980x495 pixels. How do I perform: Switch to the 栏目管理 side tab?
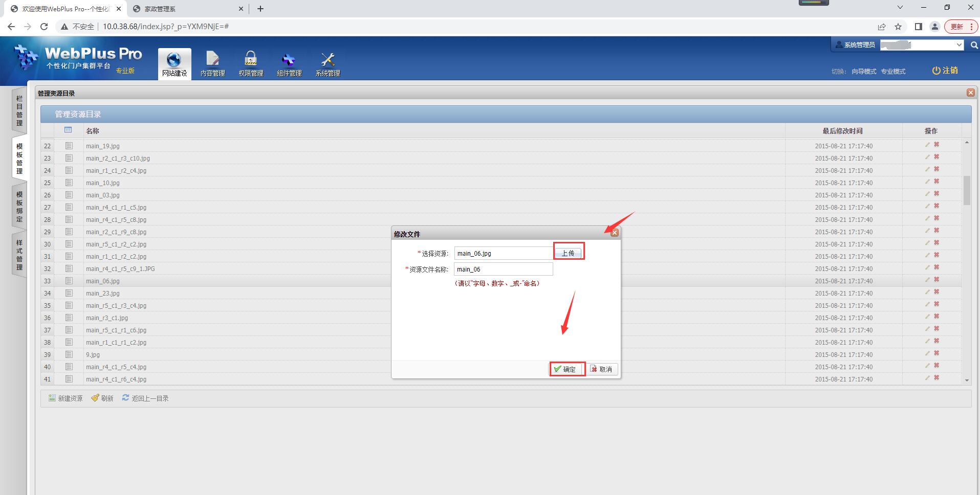[19, 110]
